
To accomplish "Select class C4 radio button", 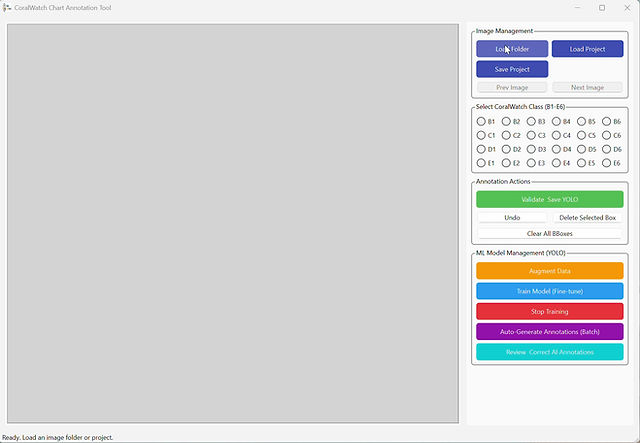I will point(556,135).
